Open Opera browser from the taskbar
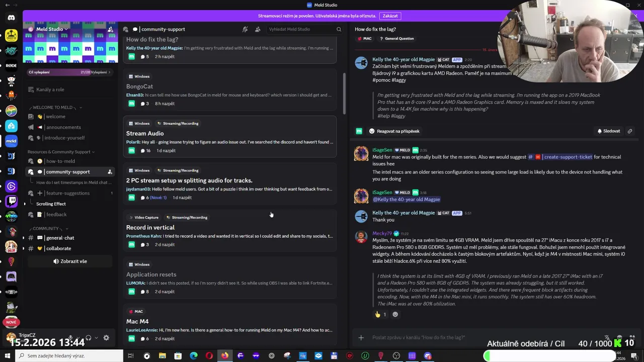Screen dimensions: 644x362 pos(209,356)
